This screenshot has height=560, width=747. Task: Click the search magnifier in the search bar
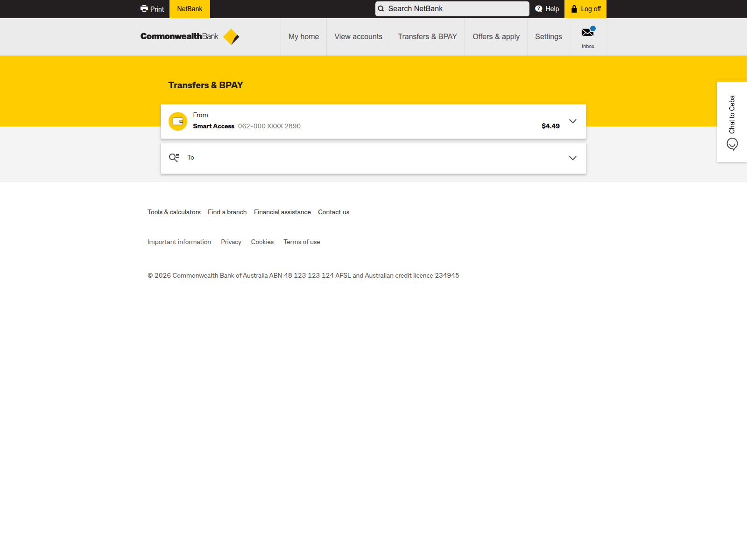[x=381, y=8]
